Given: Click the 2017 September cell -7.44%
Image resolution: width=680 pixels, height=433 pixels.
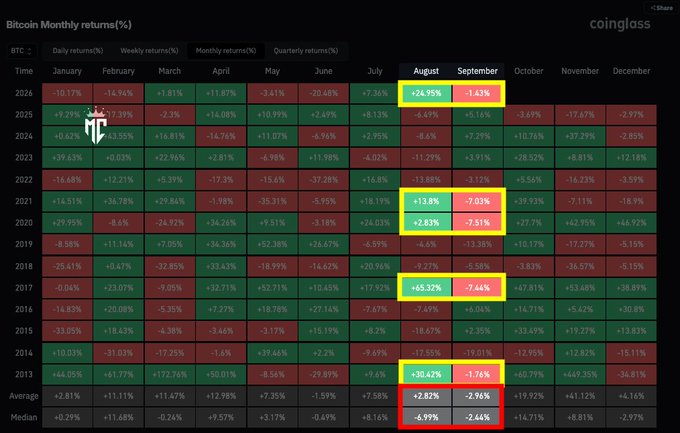Looking at the screenshot, I should tap(477, 288).
